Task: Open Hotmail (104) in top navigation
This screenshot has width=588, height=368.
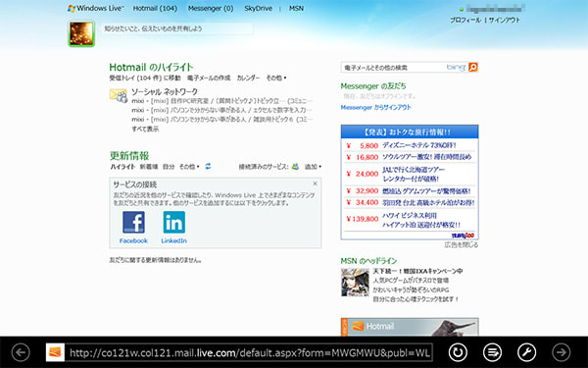Action: 155,8
